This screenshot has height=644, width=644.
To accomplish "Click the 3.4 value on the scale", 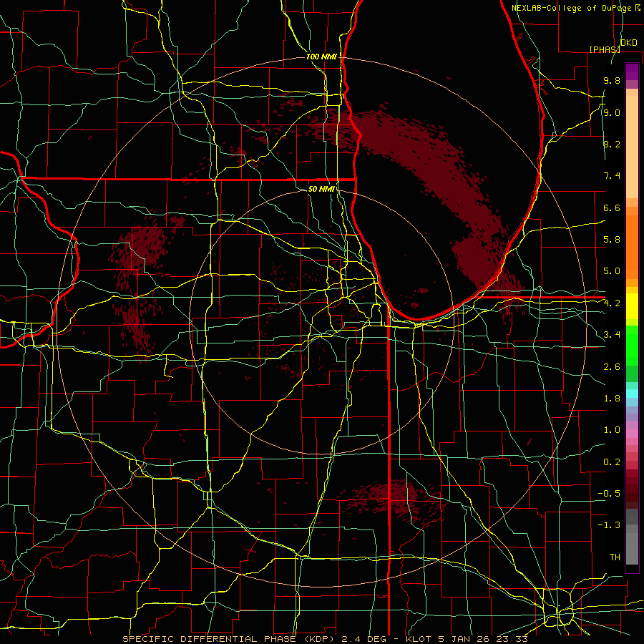I will [612, 335].
